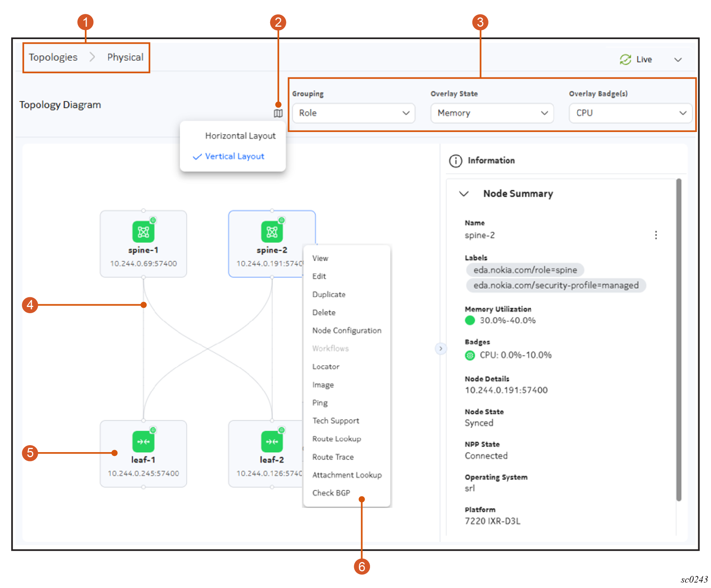Switch to Horizontal Layout
This screenshot has width=711, height=588.
240,136
